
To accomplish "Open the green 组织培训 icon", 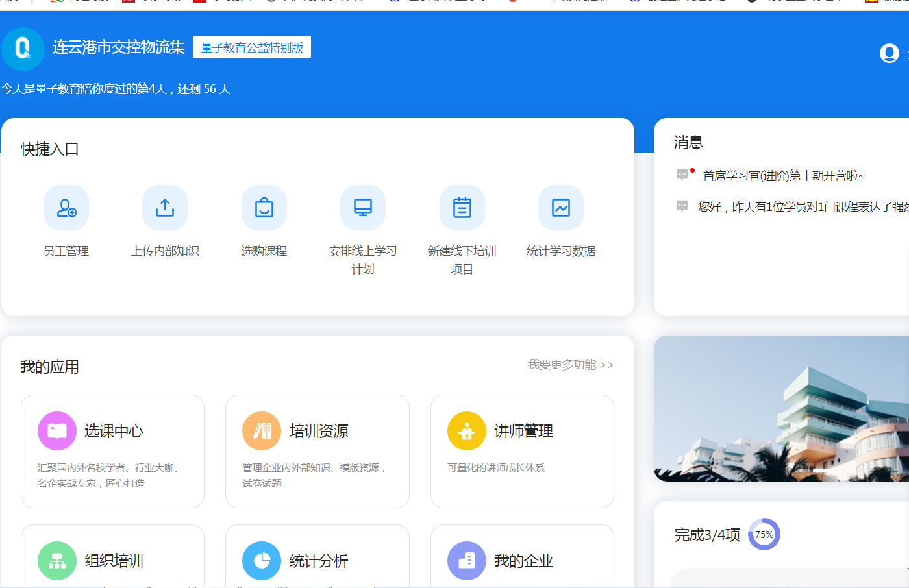I will click(x=57, y=561).
